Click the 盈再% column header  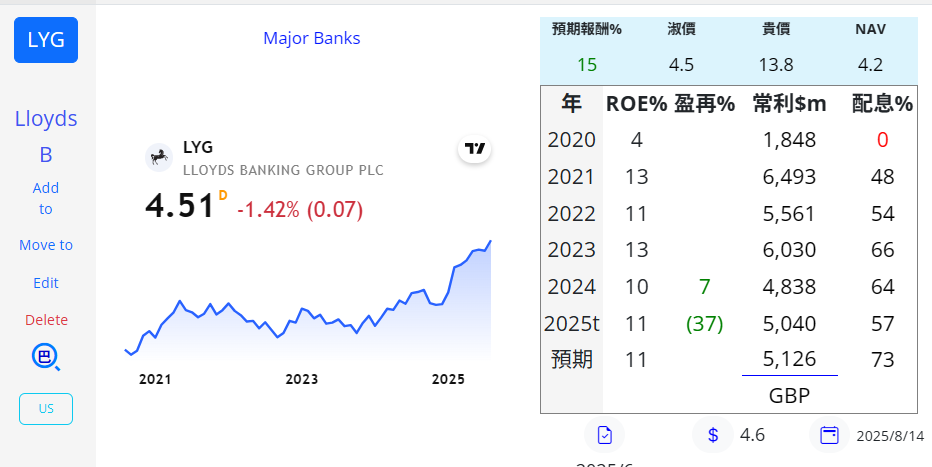point(704,104)
